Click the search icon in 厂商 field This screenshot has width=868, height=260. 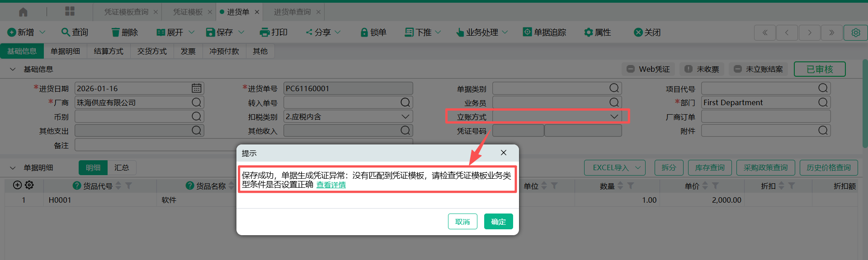click(x=196, y=102)
